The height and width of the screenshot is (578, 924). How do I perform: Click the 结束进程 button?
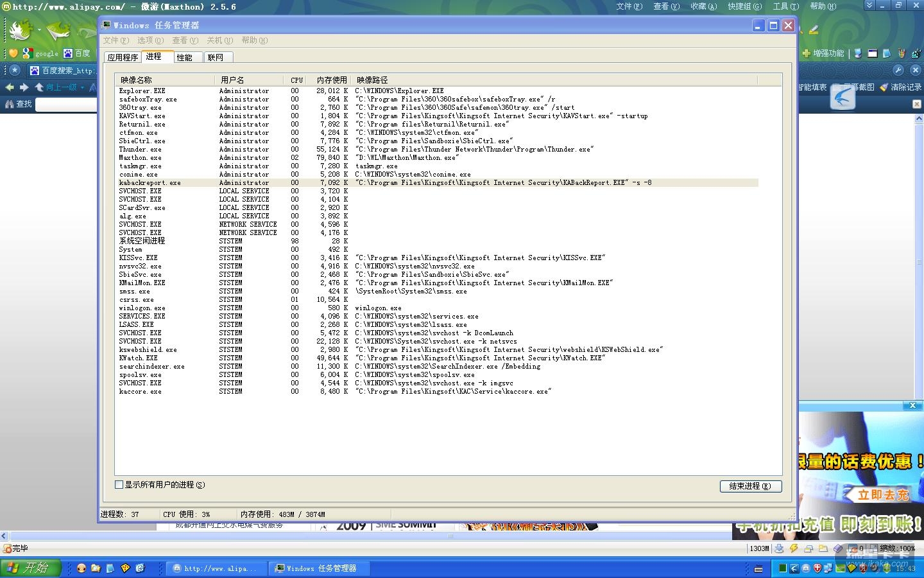tap(751, 486)
